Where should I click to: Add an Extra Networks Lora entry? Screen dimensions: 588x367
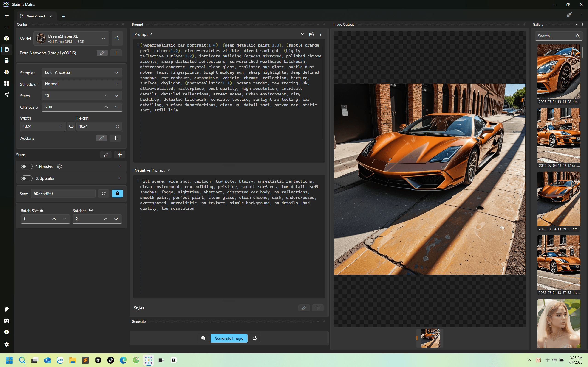click(x=116, y=53)
